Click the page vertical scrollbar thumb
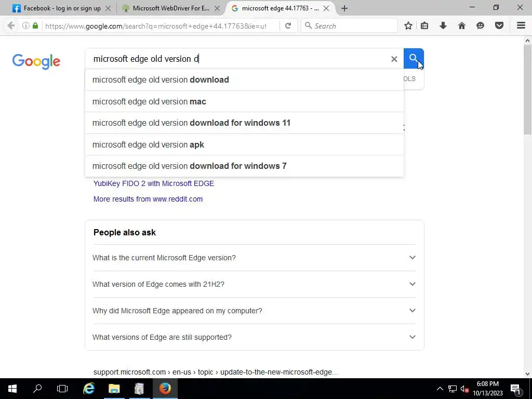The image size is (532, 399). (x=527, y=90)
